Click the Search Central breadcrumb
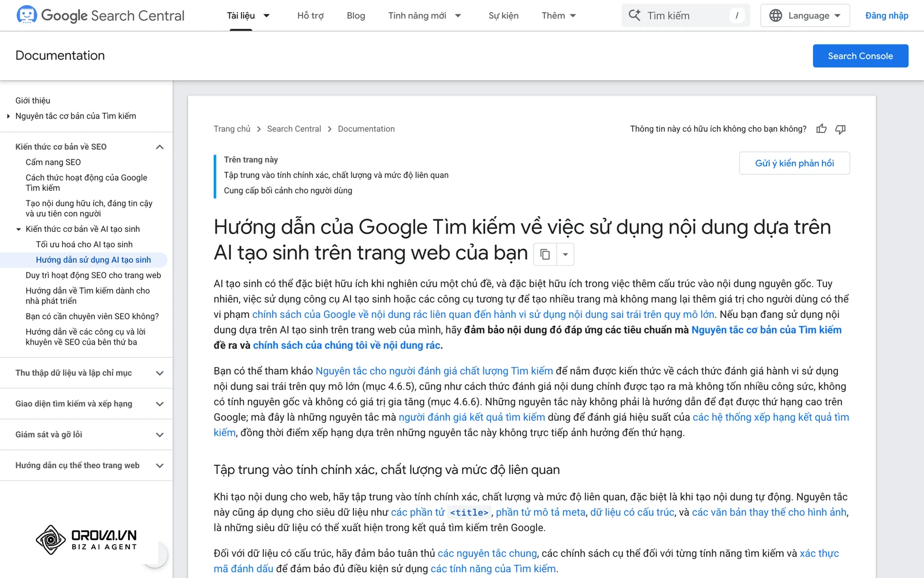 click(x=294, y=129)
